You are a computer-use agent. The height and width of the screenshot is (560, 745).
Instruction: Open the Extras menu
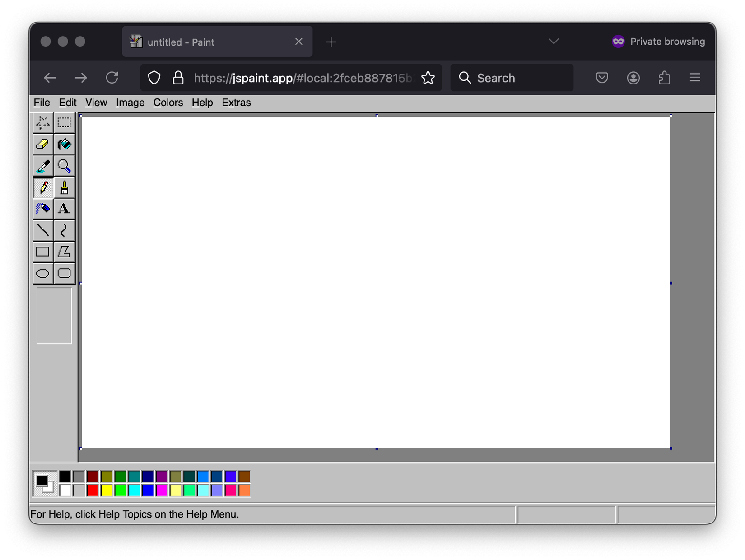(x=236, y=103)
